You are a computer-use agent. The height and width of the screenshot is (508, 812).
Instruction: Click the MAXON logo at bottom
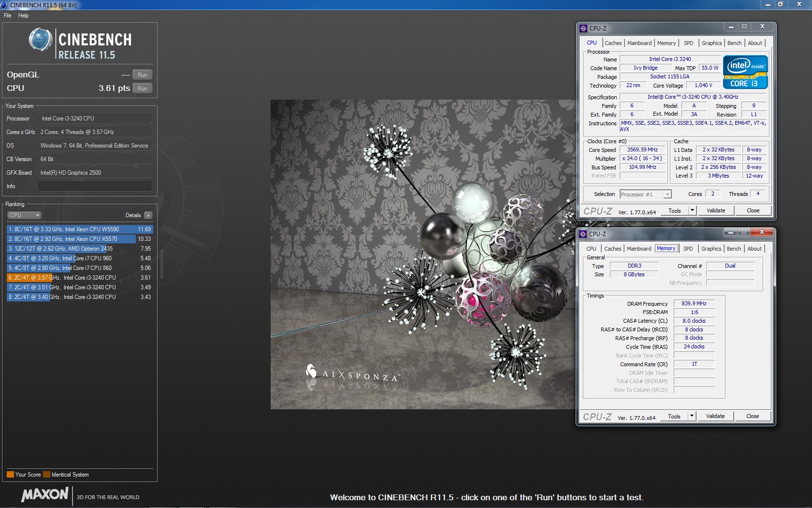[x=45, y=494]
